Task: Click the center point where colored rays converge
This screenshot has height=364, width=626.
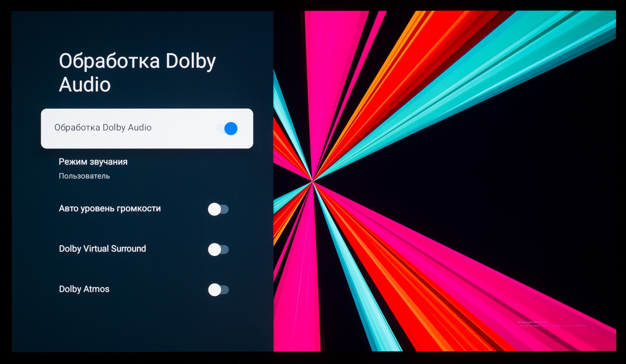Action: coord(312,181)
